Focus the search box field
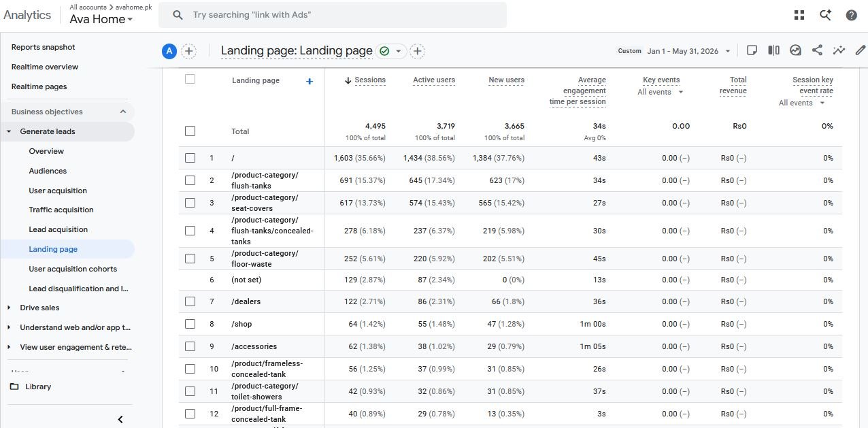 [x=332, y=15]
